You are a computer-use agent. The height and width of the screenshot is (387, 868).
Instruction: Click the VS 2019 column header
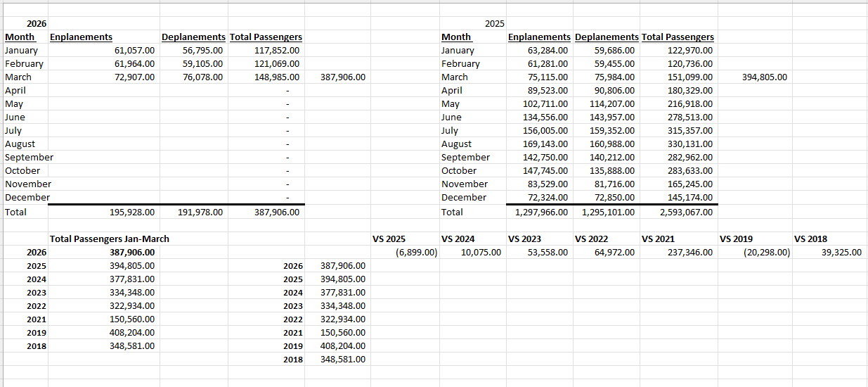click(x=736, y=239)
